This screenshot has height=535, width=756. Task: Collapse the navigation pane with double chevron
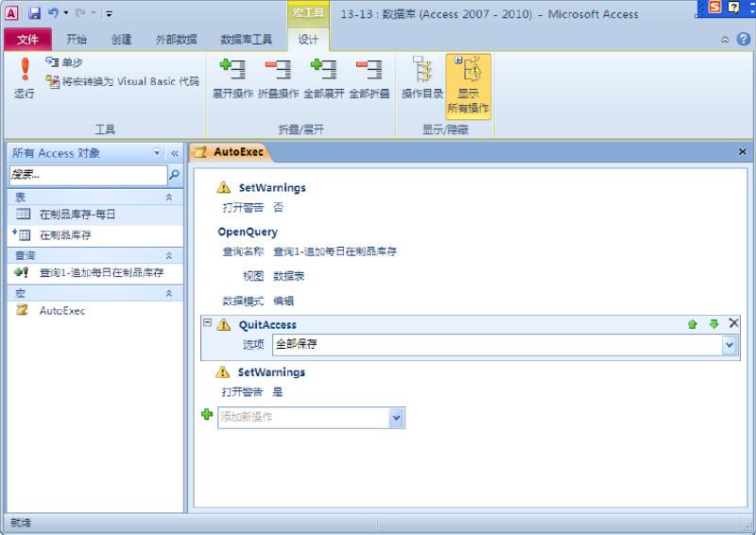(x=175, y=153)
